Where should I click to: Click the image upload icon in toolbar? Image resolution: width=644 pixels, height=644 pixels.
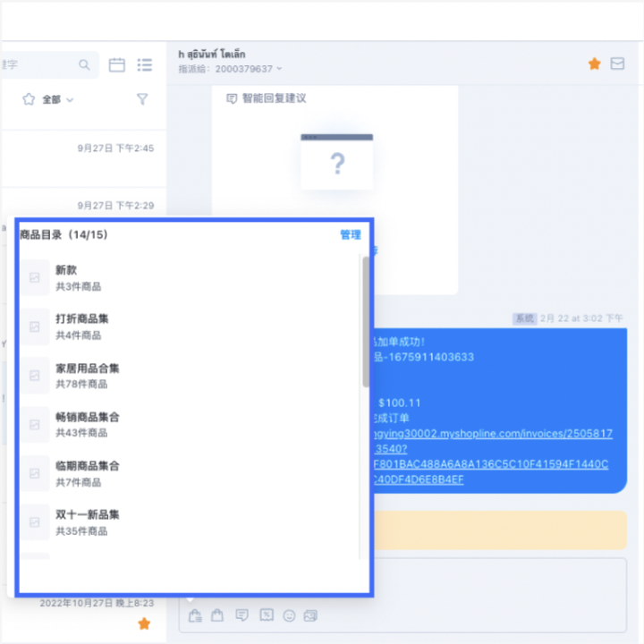click(x=311, y=615)
